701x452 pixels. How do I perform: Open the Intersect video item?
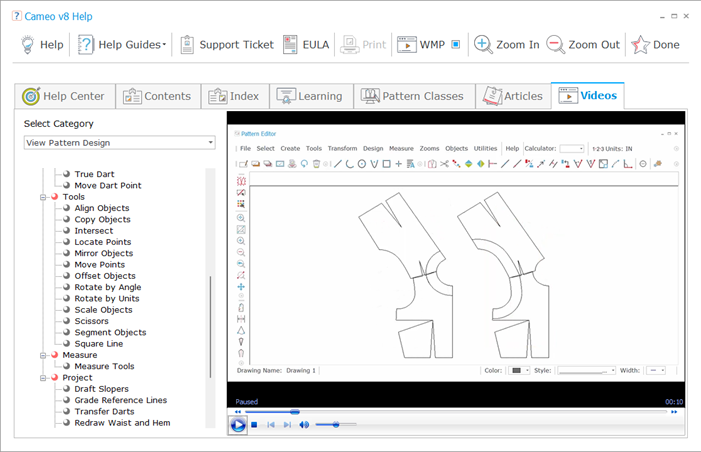(x=93, y=231)
